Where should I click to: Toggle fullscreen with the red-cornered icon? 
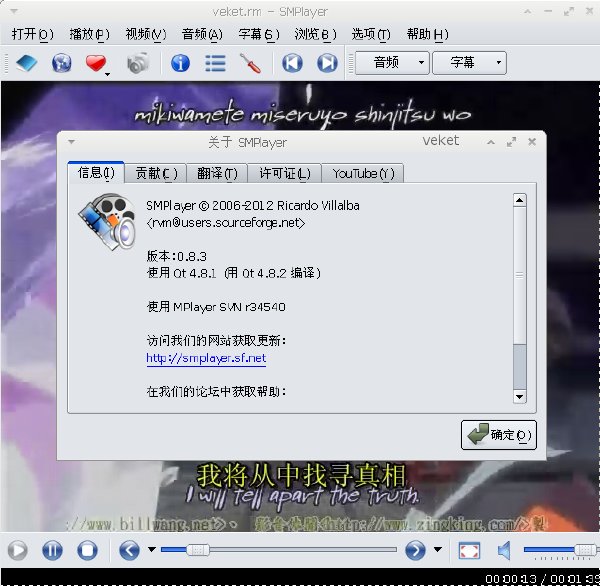tap(469, 550)
